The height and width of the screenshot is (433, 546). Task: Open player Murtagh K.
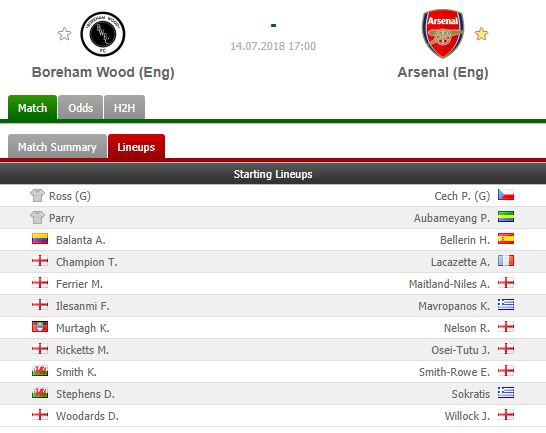point(83,328)
